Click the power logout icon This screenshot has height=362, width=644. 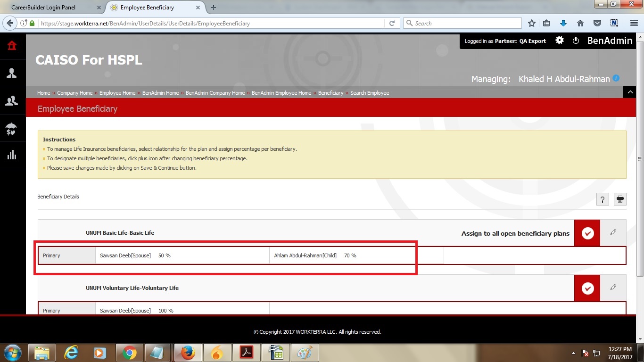pos(576,41)
